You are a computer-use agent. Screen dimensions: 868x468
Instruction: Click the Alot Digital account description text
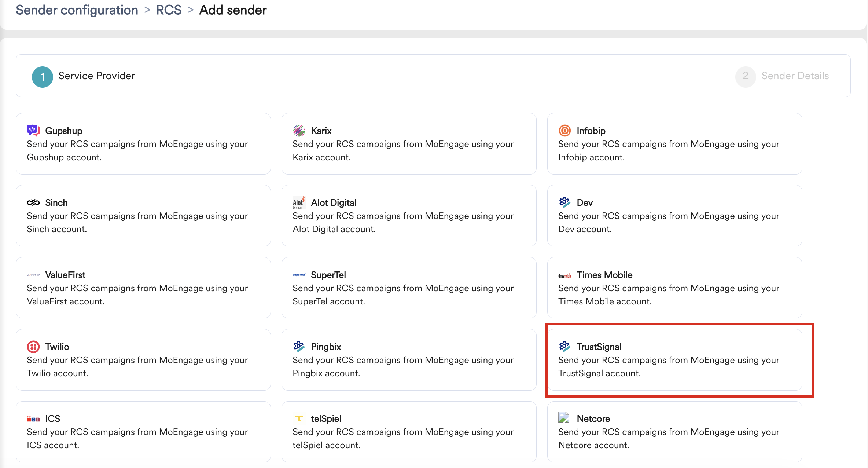(x=403, y=223)
